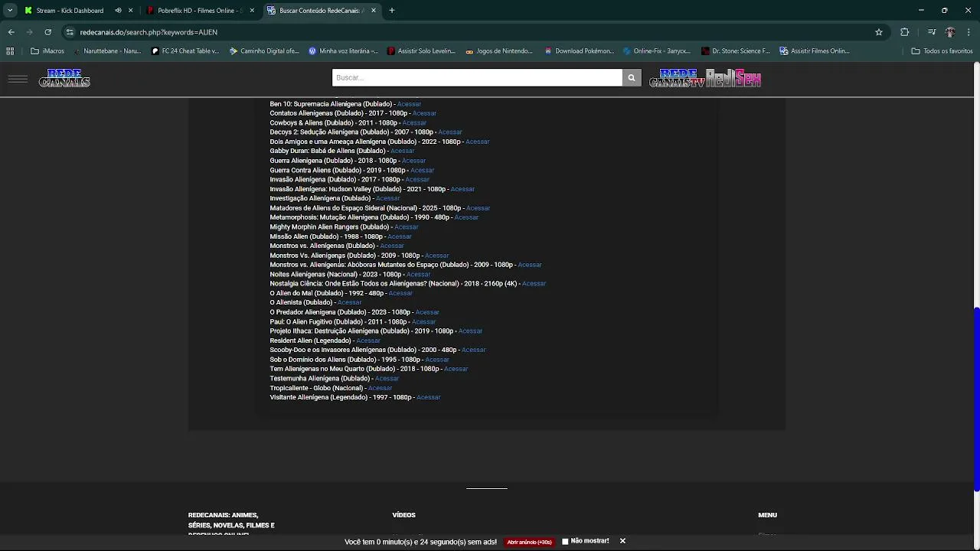Open Acessar for Ben 10: Supremacia Alienígena
Viewport: 980px width, 551px height.
[x=409, y=104]
